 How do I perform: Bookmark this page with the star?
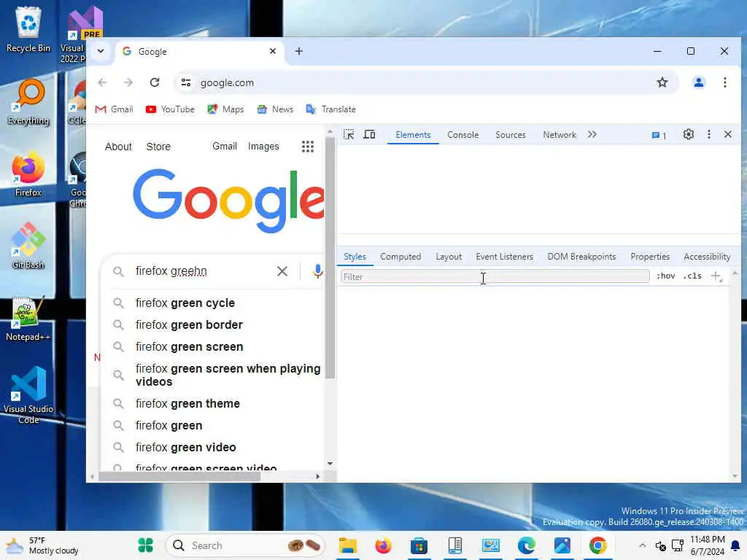662,82
